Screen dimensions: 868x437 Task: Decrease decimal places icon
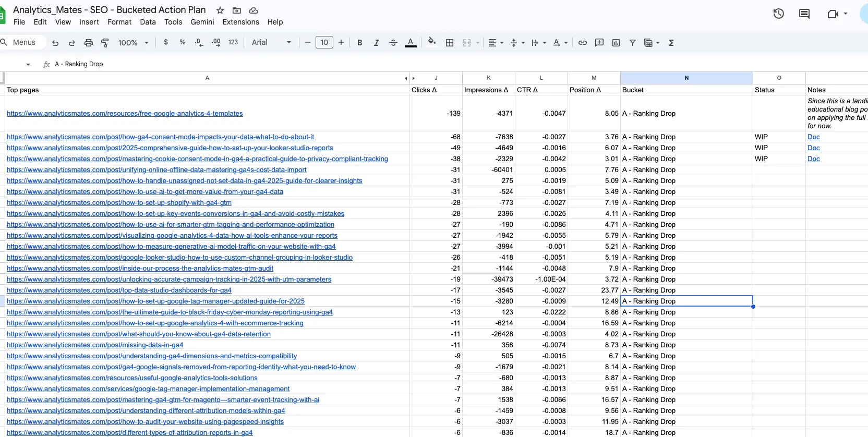pyautogui.click(x=199, y=43)
